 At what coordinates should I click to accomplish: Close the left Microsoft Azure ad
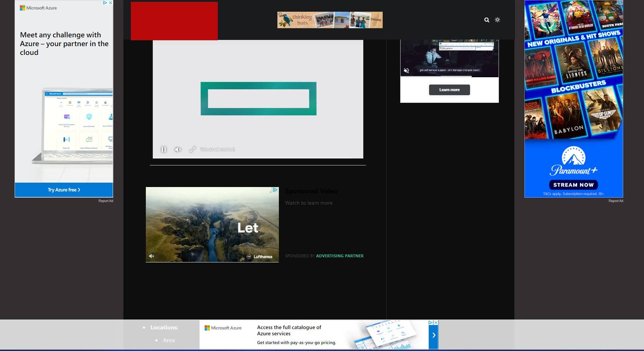coord(110,3)
